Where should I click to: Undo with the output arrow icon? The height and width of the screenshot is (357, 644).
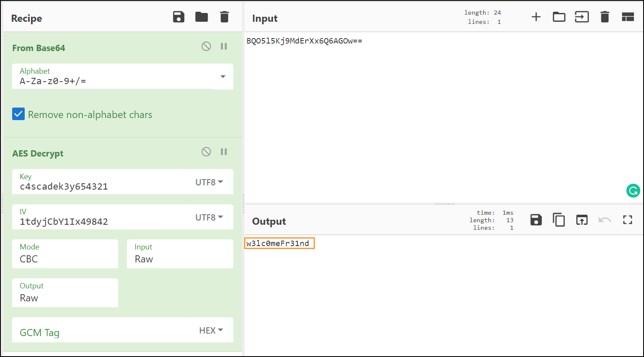(x=605, y=220)
